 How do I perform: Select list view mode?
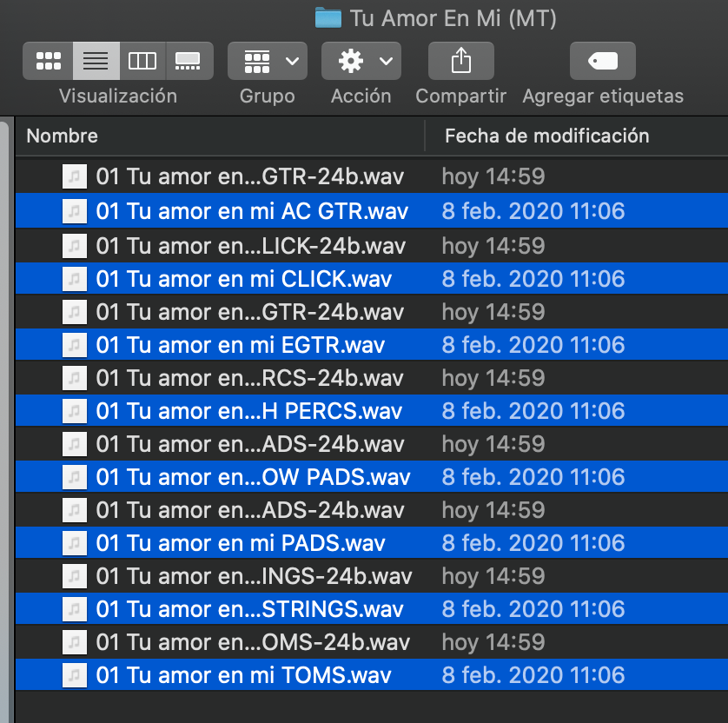(96, 61)
